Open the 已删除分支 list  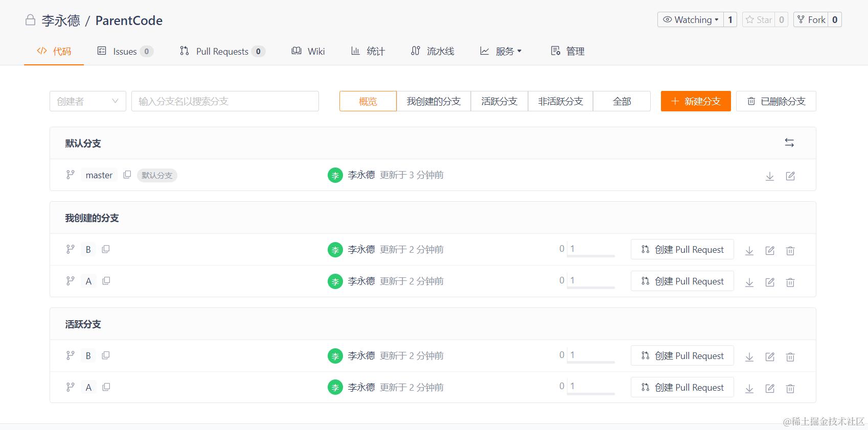click(x=776, y=101)
